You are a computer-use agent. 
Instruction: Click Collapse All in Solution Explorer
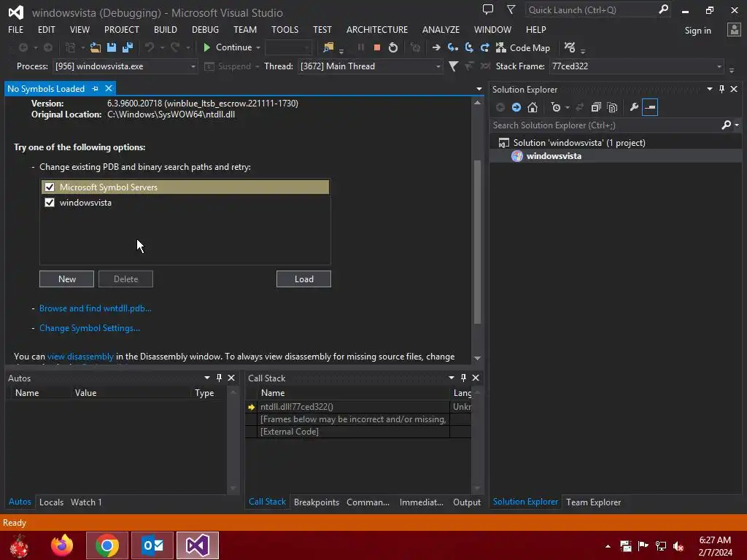596,108
